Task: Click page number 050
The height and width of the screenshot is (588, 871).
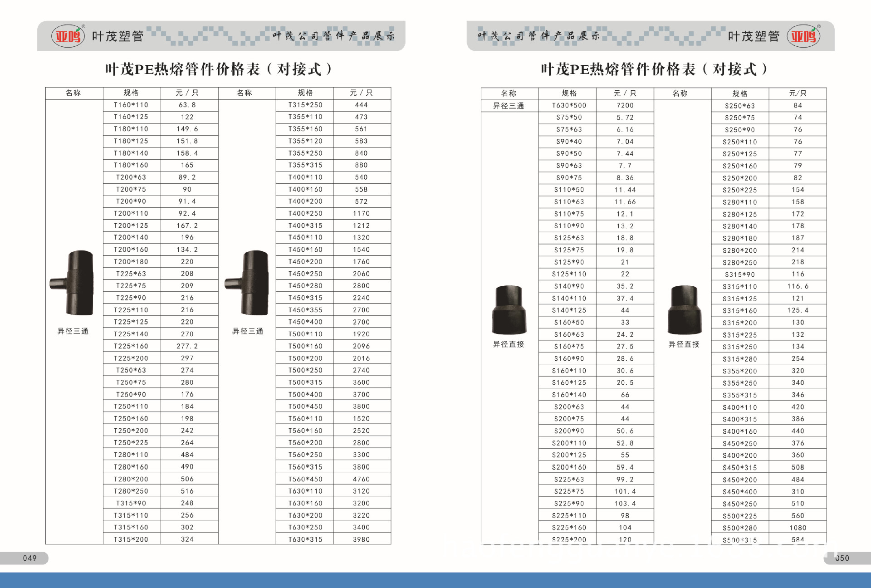Action: tap(842, 558)
